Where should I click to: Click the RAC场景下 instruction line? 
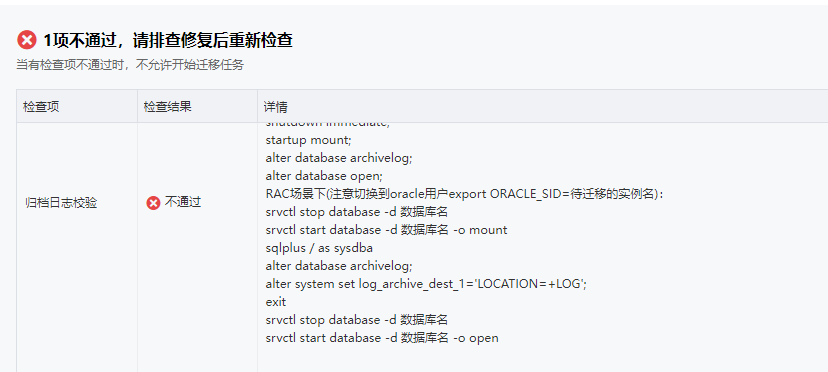click(465, 194)
